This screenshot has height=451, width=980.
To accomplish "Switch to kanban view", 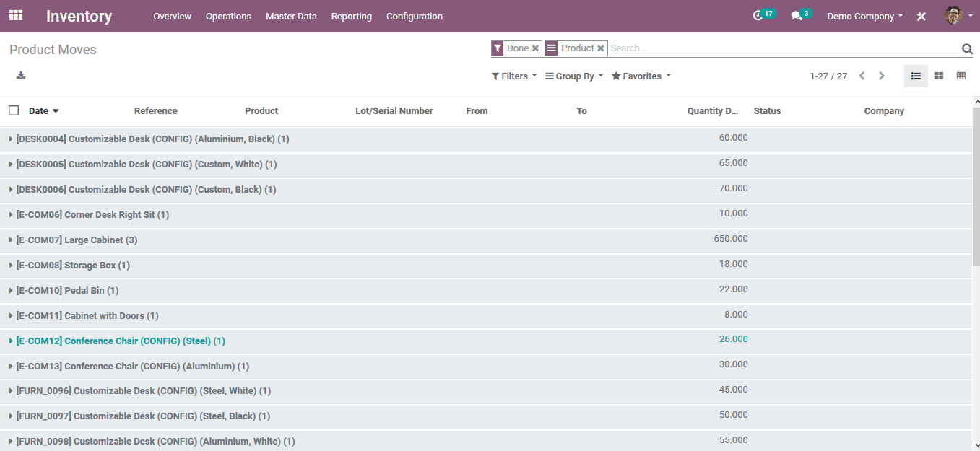I will pyautogui.click(x=939, y=76).
